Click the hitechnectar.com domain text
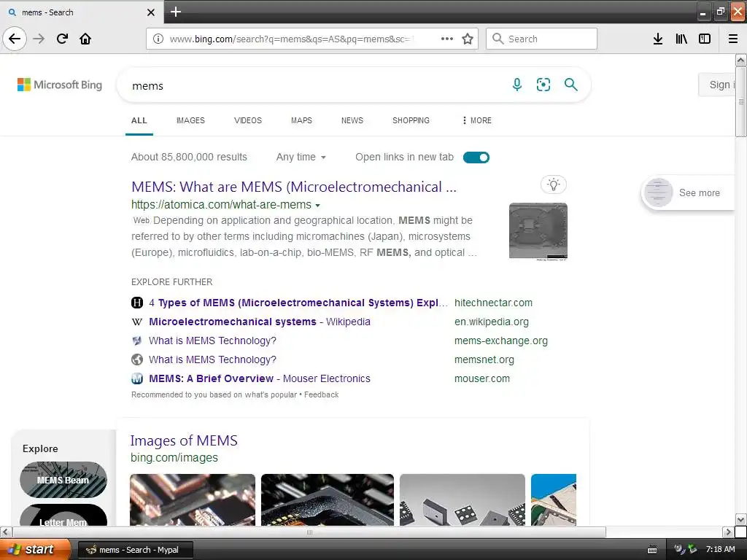 [493, 303]
